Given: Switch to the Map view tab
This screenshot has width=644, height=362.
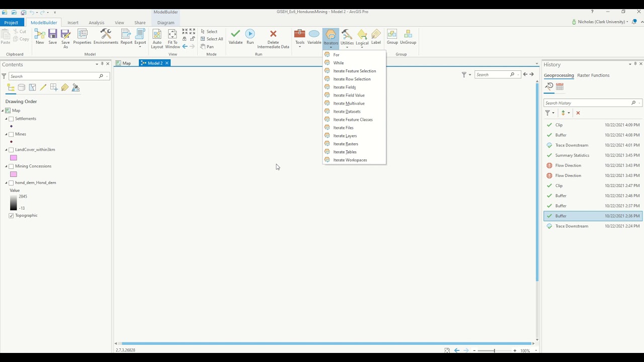Looking at the screenshot, I should 123,63.
